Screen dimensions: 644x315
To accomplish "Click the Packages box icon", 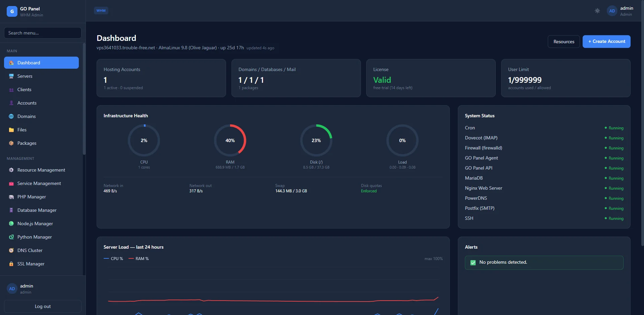I will coord(11,143).
